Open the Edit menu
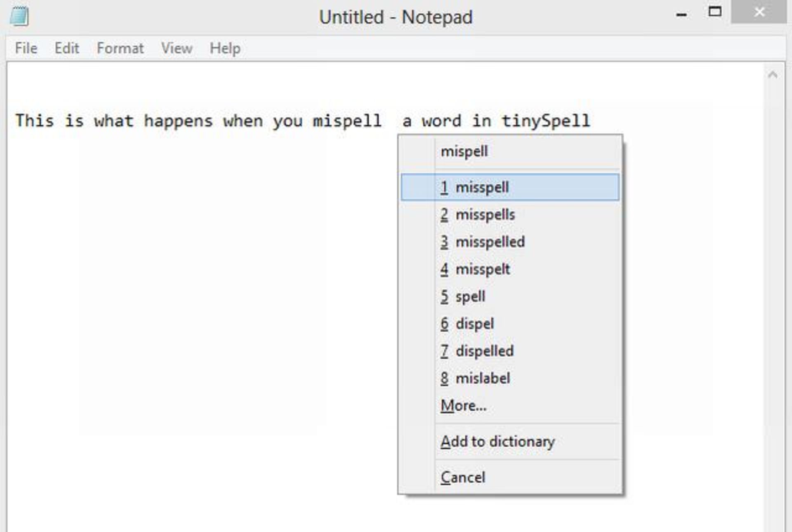Screen dimensions: 792x532 [x=66, y=48]
